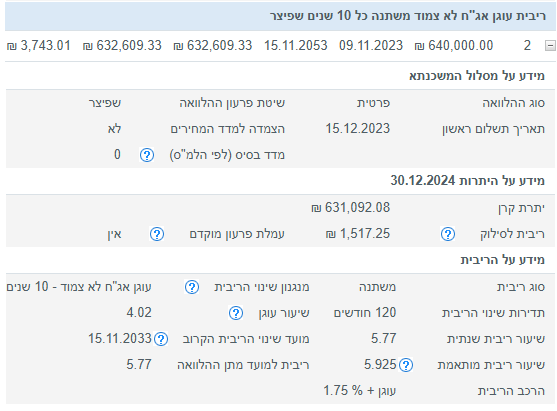Show help for שיעור ריבית מותאמת
Viewport: 557px width, 411px height.
tap(406, 365)
